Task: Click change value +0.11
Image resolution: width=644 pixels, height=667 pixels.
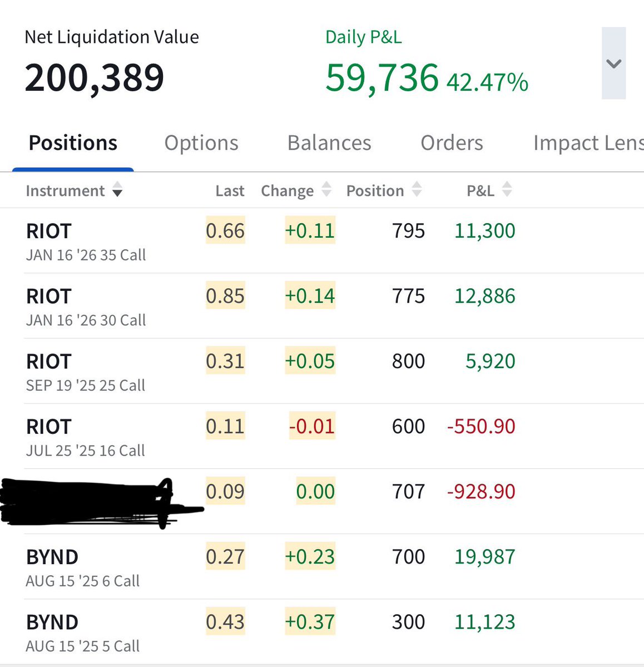Action: pos(310,230)
